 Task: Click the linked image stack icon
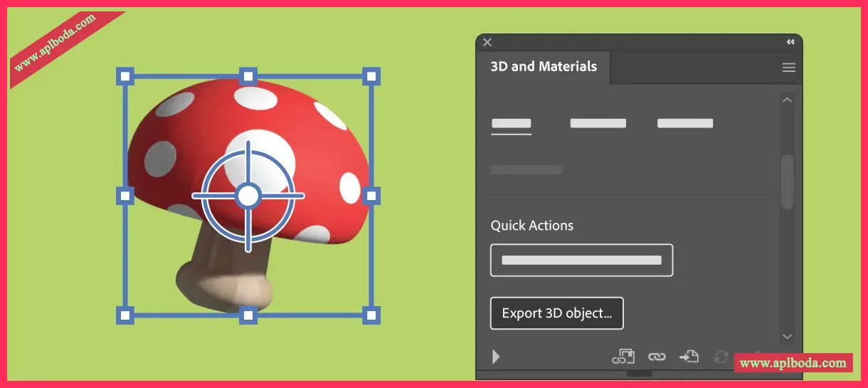coord(623,357)
